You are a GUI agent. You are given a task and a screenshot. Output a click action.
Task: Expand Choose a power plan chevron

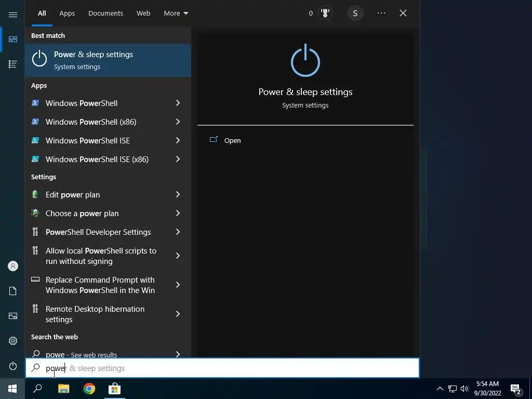pos(178,213)
